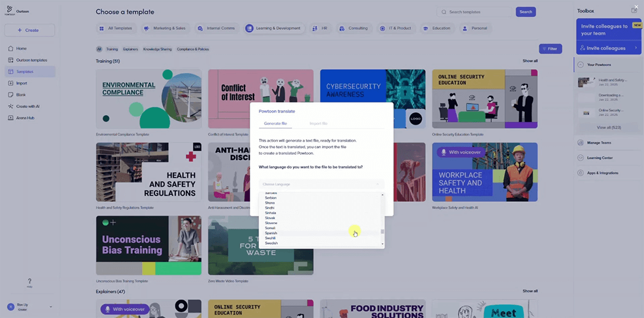The width and height of the screenshot is (644, 318).
Task: Switch to the Generate file tab
Action: [275, 123]
